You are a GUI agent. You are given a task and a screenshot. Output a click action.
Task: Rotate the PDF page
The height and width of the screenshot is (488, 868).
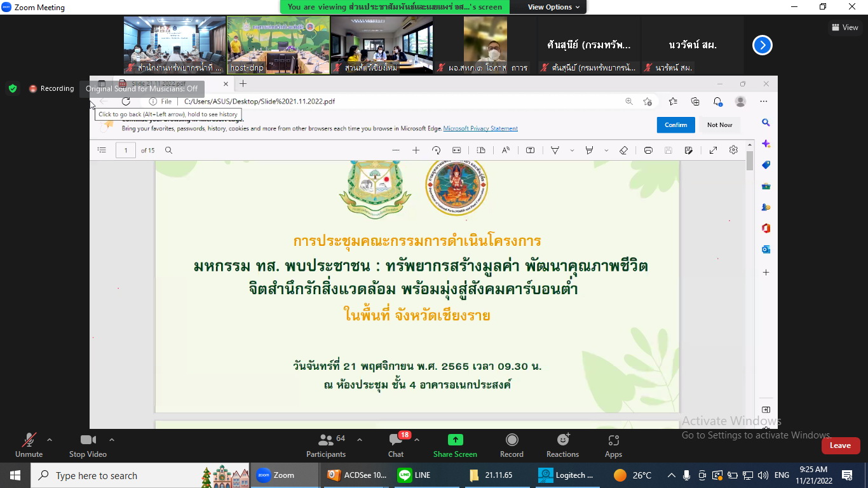[436, 151]
